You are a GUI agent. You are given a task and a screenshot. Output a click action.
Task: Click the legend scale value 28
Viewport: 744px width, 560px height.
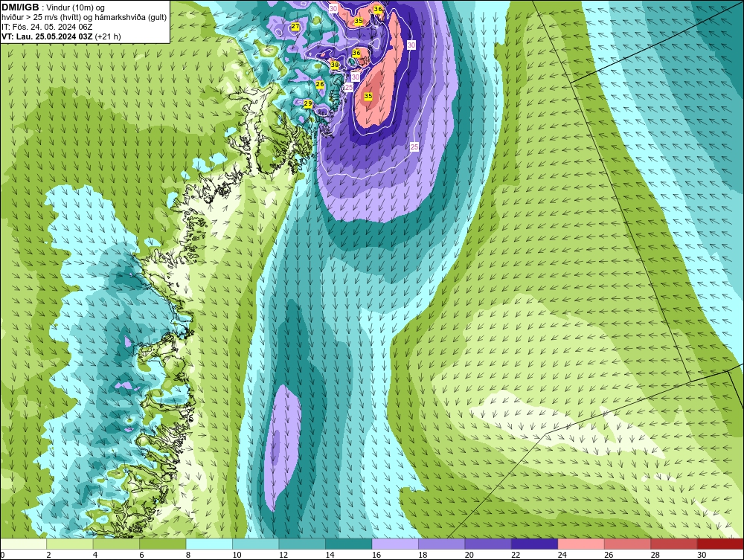point(655,555)
